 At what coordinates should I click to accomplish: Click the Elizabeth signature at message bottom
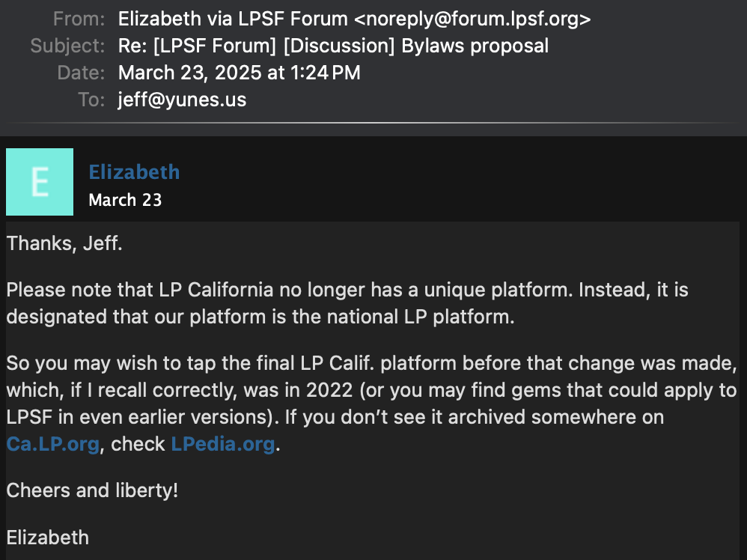[48, 538]
